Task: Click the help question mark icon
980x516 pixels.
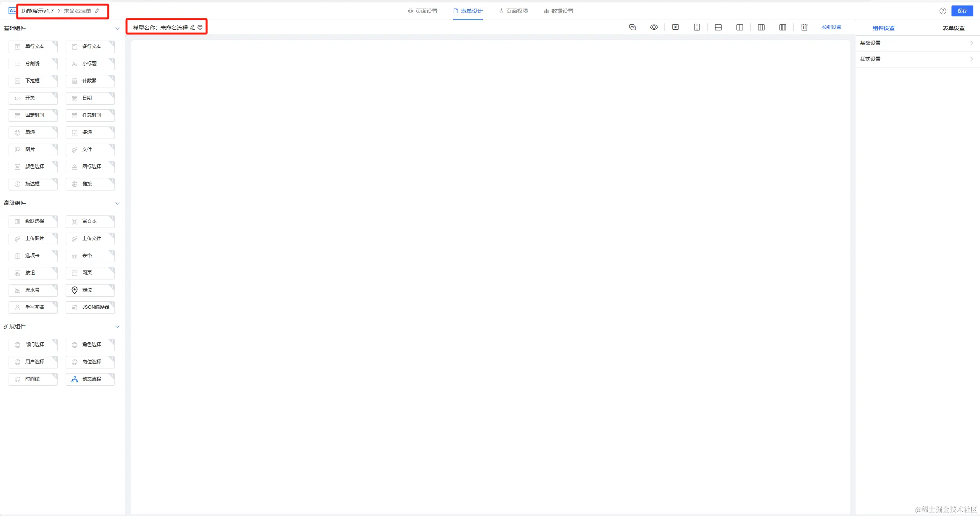Action: 943,11
